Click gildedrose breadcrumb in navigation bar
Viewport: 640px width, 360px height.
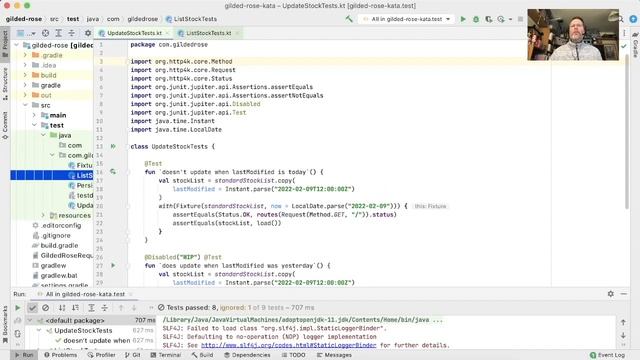tap(142, 19)
